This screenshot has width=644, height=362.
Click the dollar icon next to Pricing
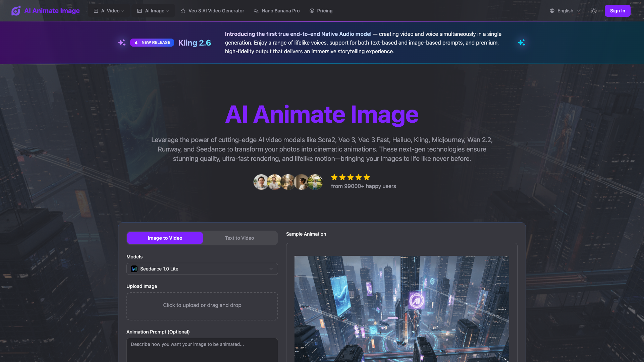click(x=312, y=11)
